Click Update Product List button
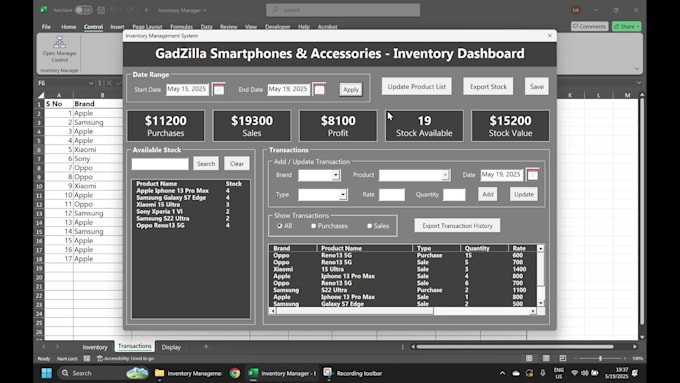Image resolution: width=680 pixels, height=383 pixels. click(x=417, y=86)
